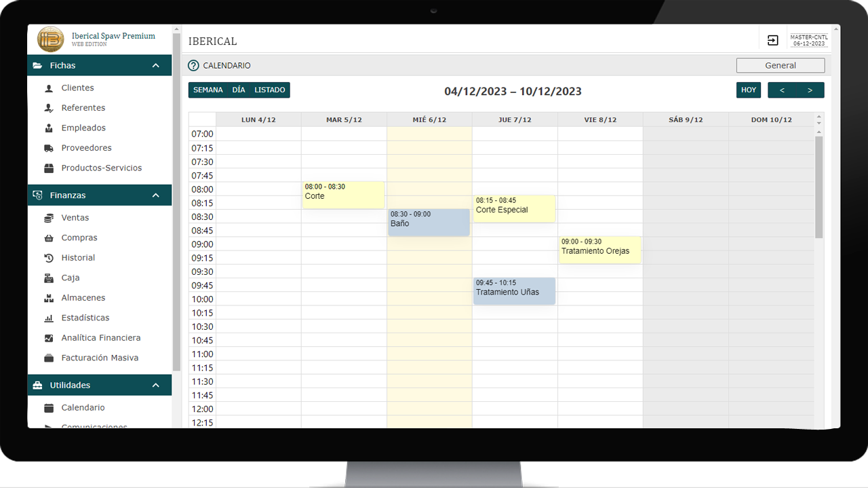Switch to Listado calendar view

pos(270,90)
